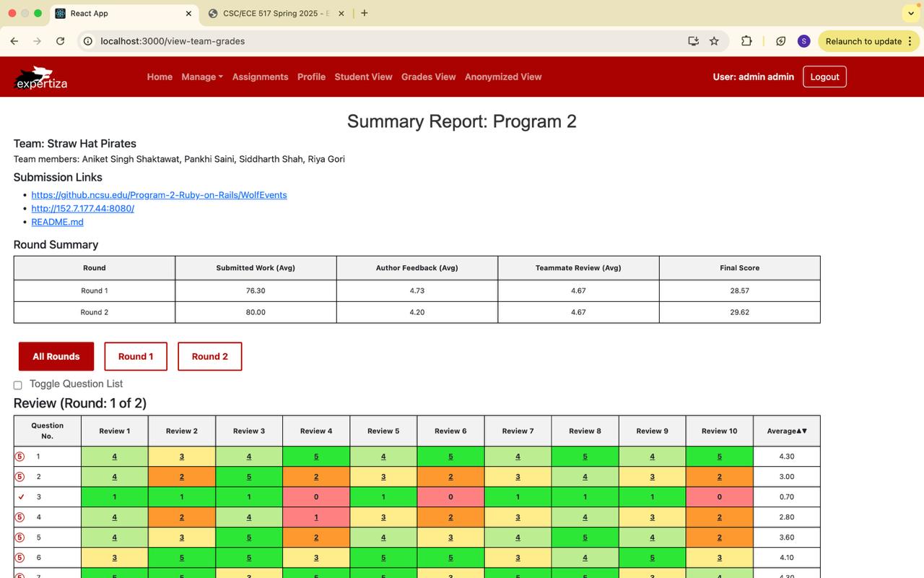
Task: Click Review 4 red score for question 4
Action: (316, 517)
